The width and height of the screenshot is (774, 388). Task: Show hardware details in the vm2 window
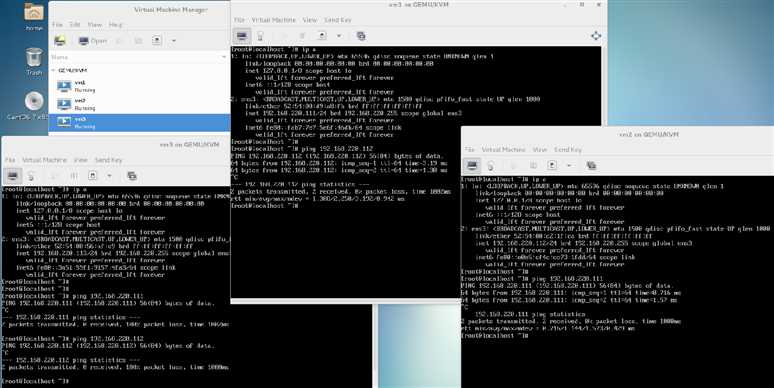tap(491, 165)
